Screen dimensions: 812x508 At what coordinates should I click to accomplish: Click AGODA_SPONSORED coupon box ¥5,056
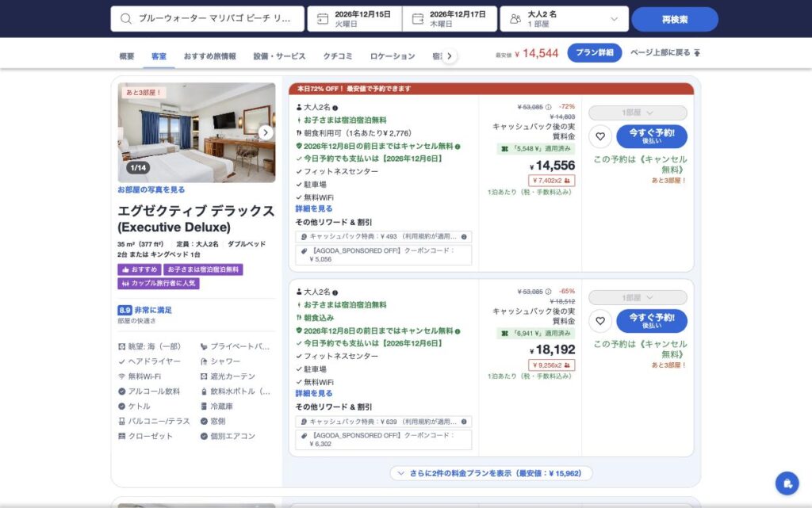pyautogui.click(x=383, y=255)
